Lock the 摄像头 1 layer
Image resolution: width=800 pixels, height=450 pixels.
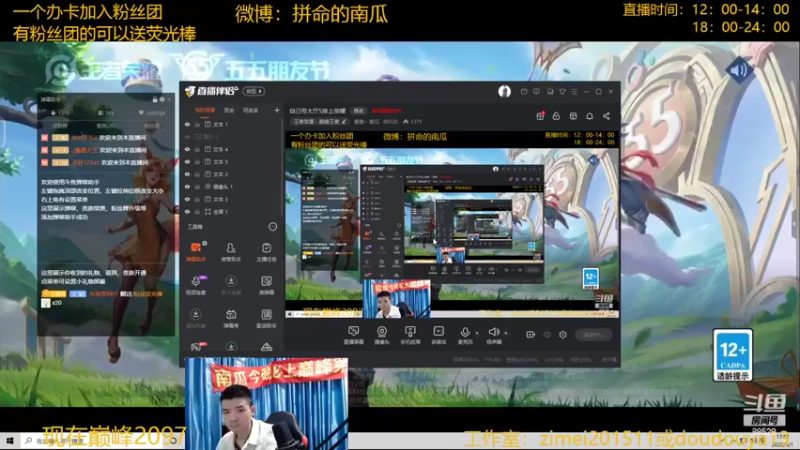[197, 187]
